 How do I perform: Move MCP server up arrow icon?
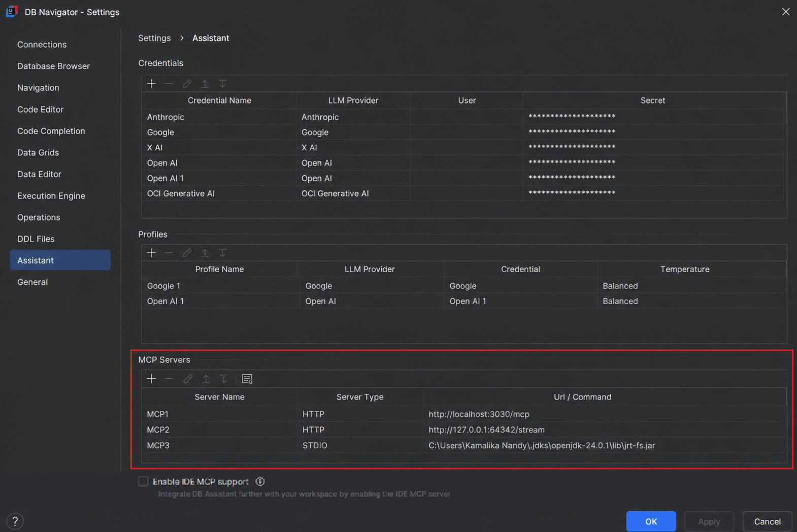tap(206, 379)
